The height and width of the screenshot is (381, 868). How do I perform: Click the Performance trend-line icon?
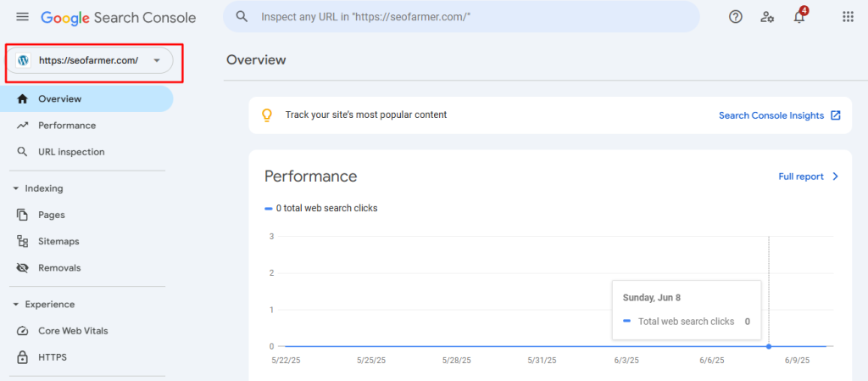pos(22,126)
